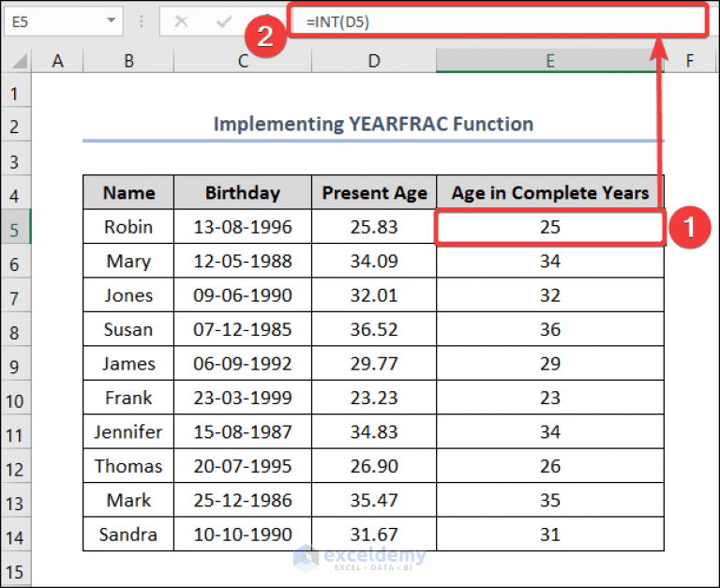Click the Cancel (X) formula icon

pyautogui.click(x=181, y=22)
